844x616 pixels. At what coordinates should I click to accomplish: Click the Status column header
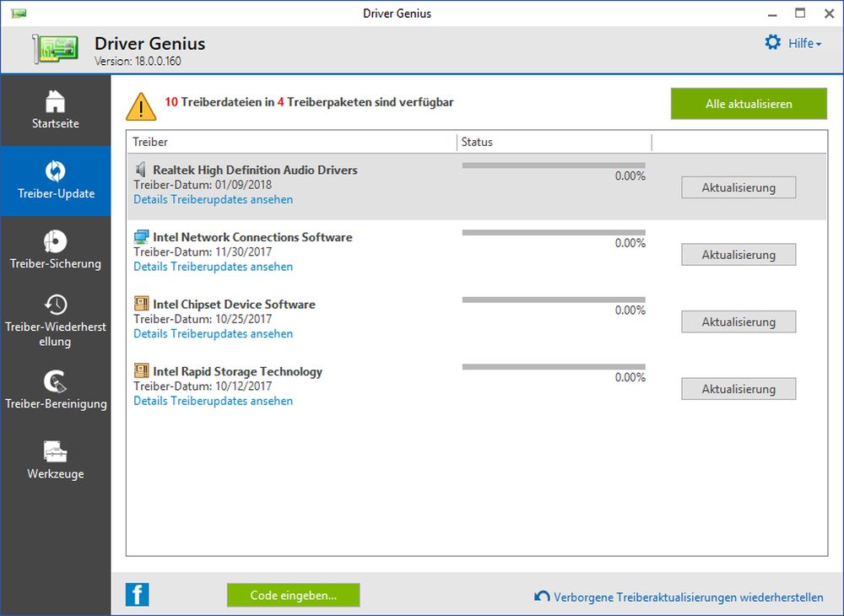pos(555,142)
